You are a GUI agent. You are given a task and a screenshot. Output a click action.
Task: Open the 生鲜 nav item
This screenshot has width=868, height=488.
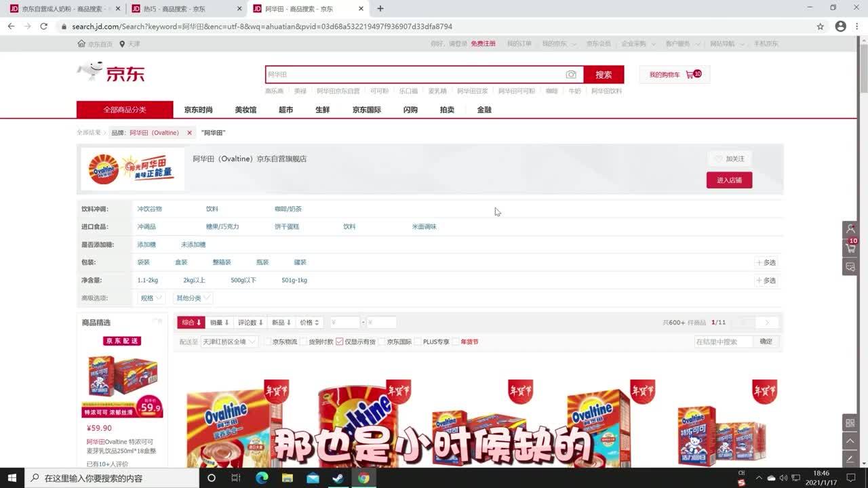323,110
